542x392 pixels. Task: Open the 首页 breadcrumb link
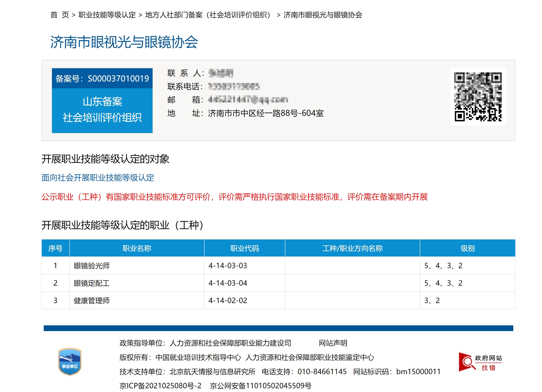click(x=59, y=15)
